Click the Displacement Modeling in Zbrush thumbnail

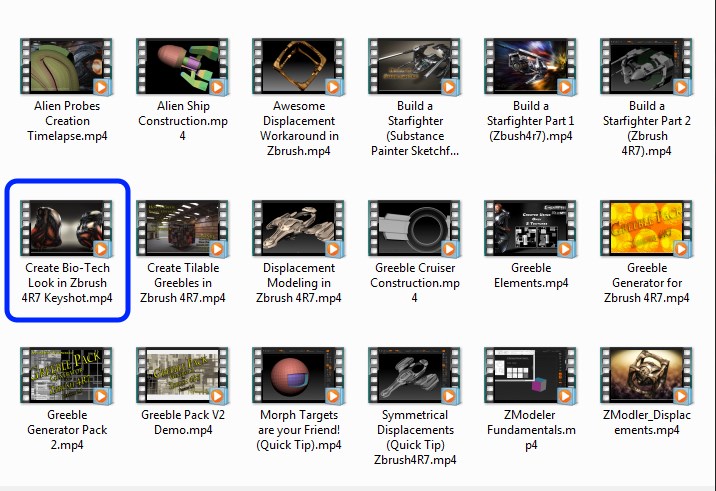click(299, 228)
